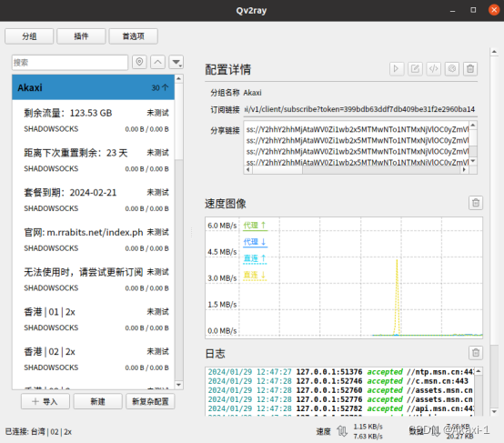The width and height of the screenshot is (504, 443).
Task: Click the log panel scroll-up arrow
Action: pos(479,371)
